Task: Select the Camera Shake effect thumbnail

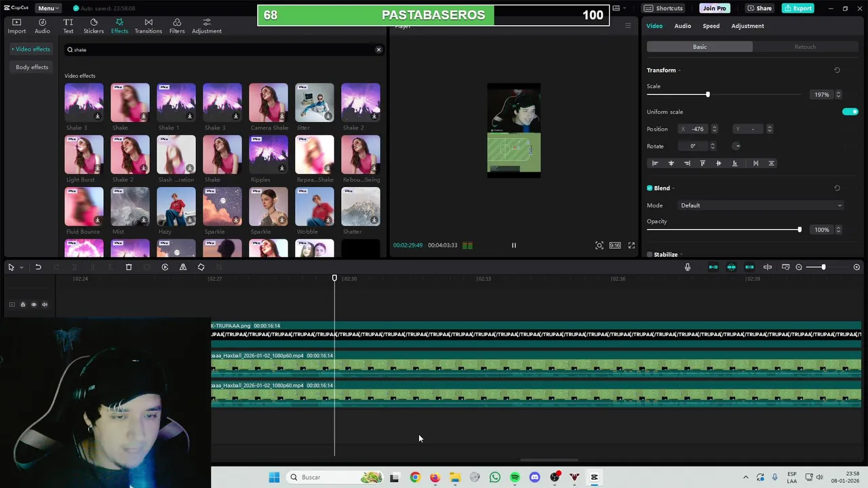Action: pyautogui.click(x=269, y=103)
